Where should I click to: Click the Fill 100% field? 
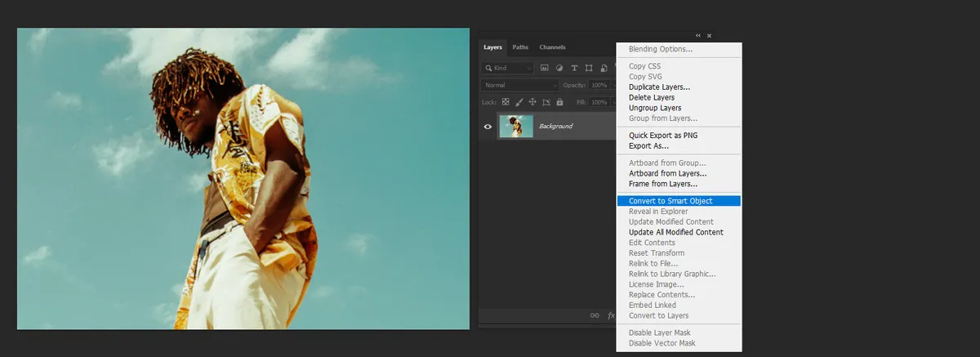599,102
